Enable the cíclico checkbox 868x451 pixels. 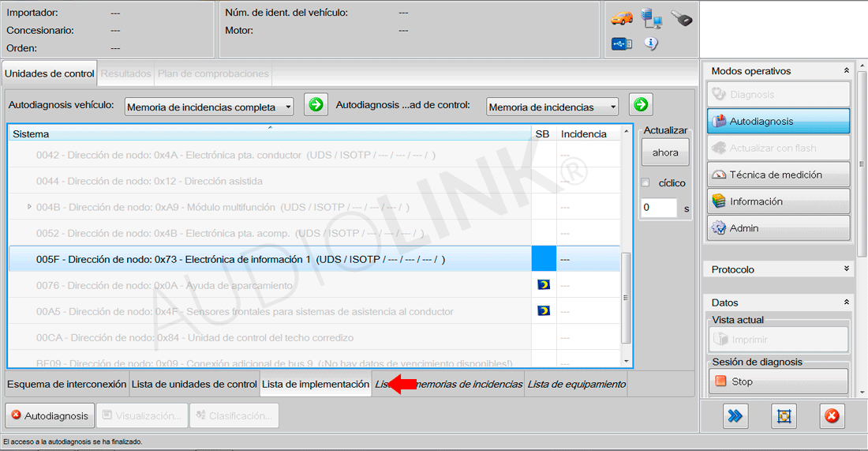coord(646,182)
